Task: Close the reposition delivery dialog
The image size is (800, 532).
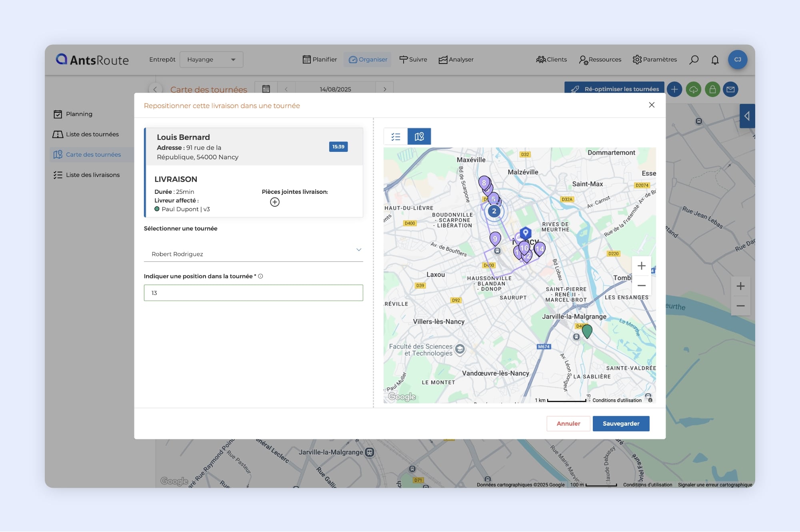Action: (652, 105)
